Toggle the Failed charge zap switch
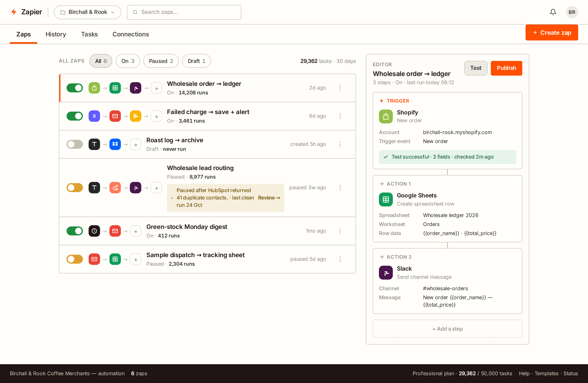 [75, 116]
